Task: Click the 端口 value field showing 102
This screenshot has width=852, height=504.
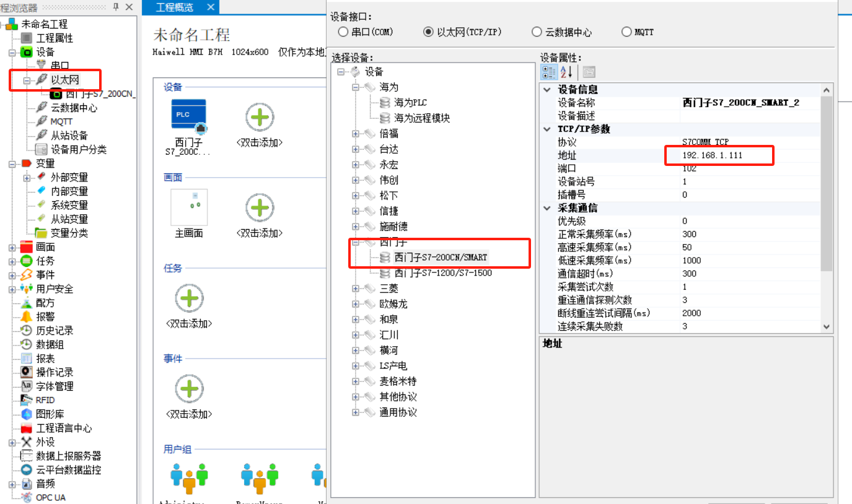Action: (x=750, y=168)
